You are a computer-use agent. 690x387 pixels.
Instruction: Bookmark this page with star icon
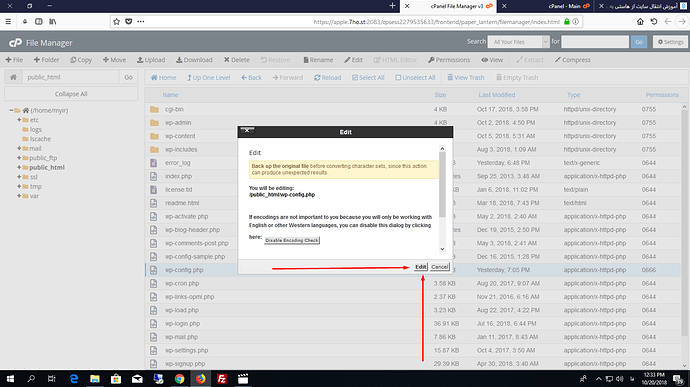(x=117, y=22)
